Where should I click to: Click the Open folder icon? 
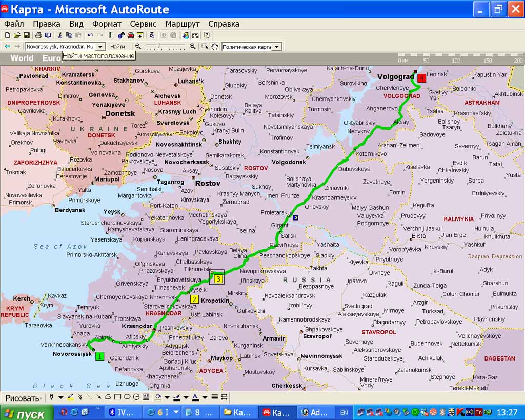(x=17, y=35)
